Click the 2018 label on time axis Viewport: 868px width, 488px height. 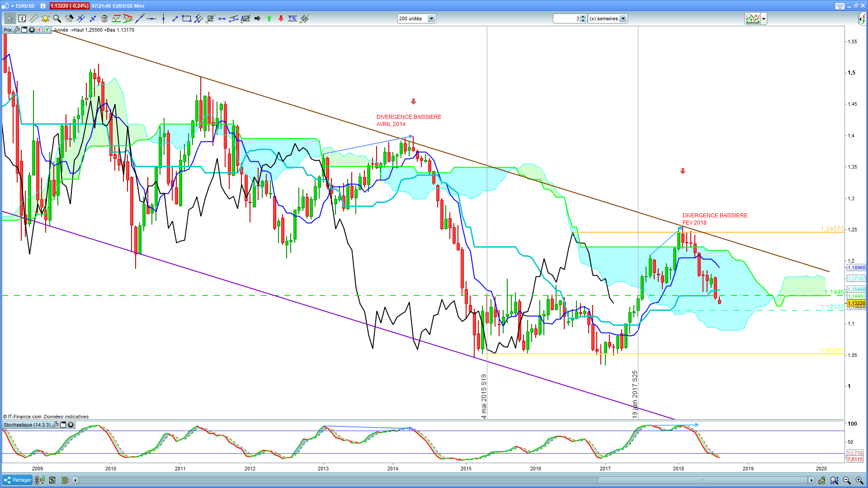click(678, 469)
